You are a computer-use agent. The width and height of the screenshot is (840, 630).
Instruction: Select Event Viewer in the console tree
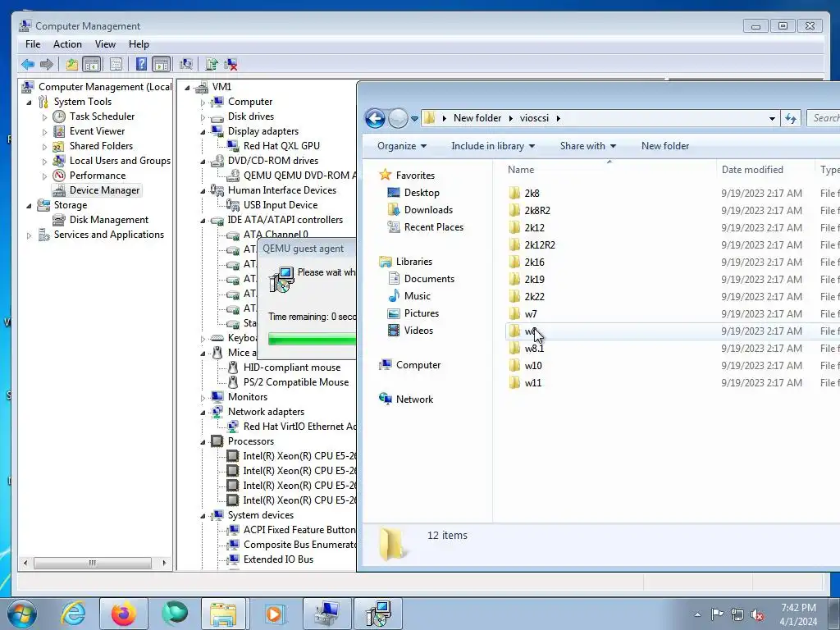pyautogui.click(x=97, y=131)
